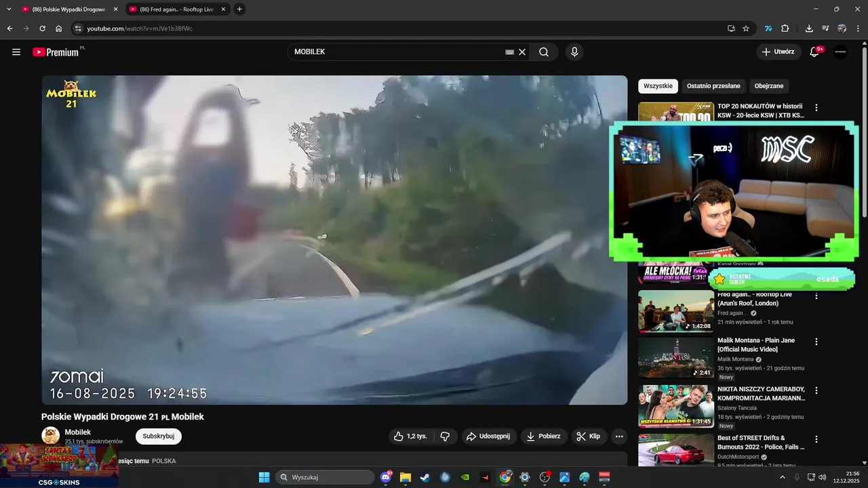Click the Wyszukaj taskbar search box
Viewport: 868px width, 488px height.
coord(325,477)
